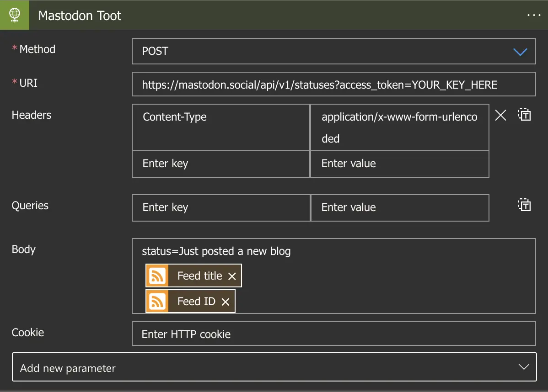Click Enter key field under Headers
Screen dimensions: 548x392
[221, 164]
